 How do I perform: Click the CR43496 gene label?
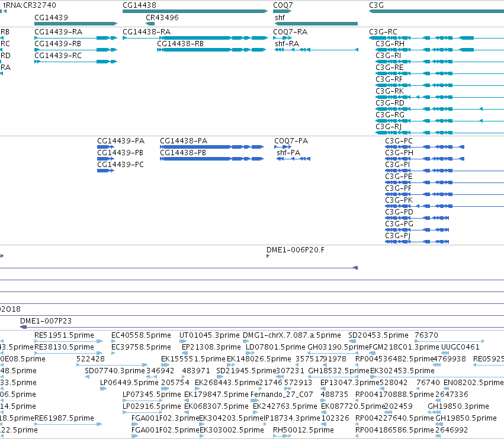162,17
